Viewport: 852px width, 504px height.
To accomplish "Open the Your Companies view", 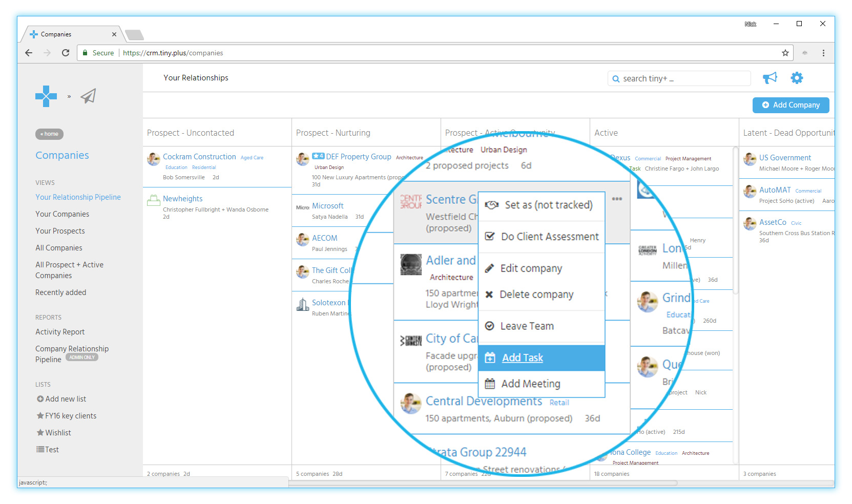I will pos(62,214).
